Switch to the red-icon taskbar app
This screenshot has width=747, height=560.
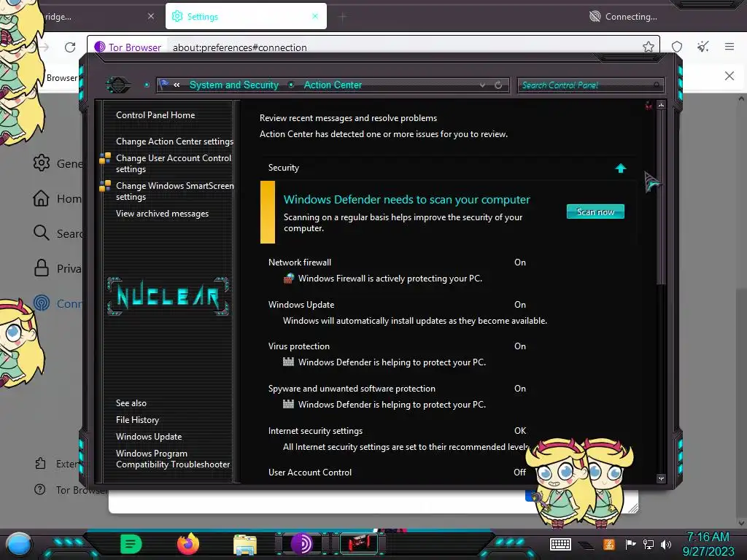(359, 544)
